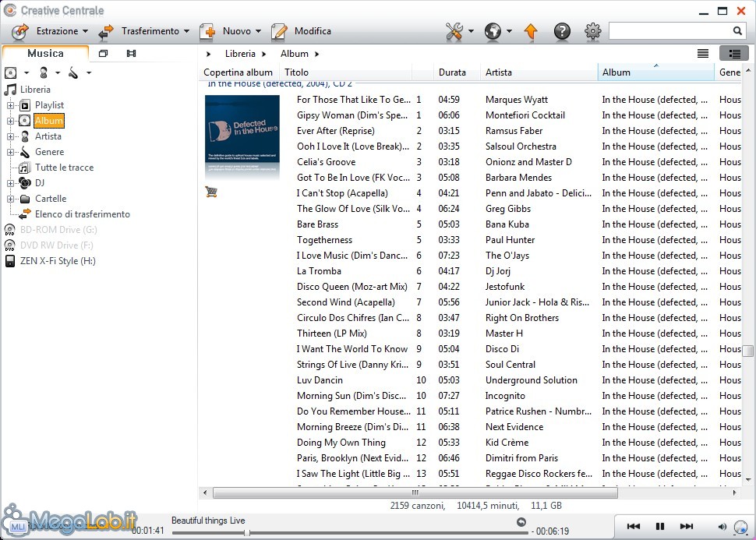Select the track La Tromba
756x540 pixels.
pyautogui.click(x=319, y=271)
